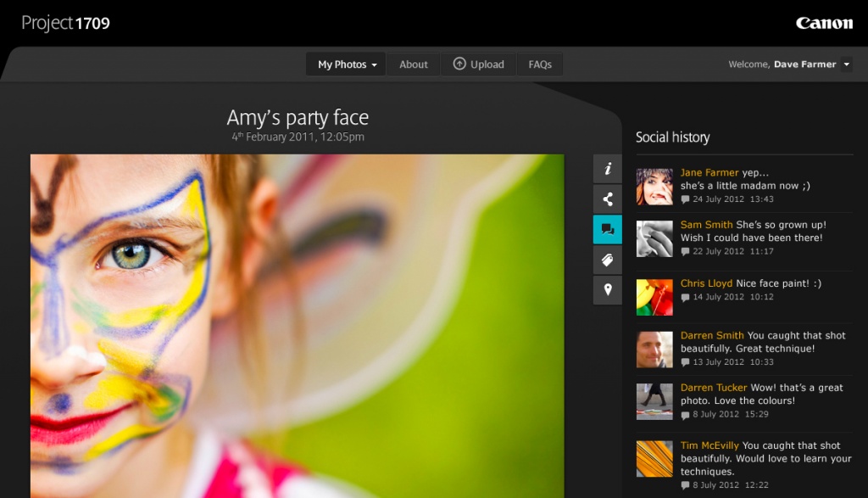868x498 pixels.
Task: Open the tags icon in side toolbar
Action: 608,260
